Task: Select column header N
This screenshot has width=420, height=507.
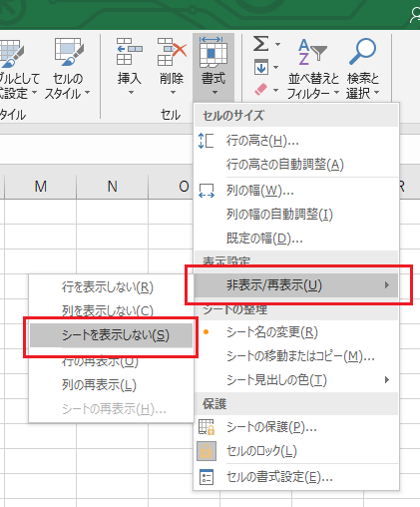Action: [x=113, y=187]
